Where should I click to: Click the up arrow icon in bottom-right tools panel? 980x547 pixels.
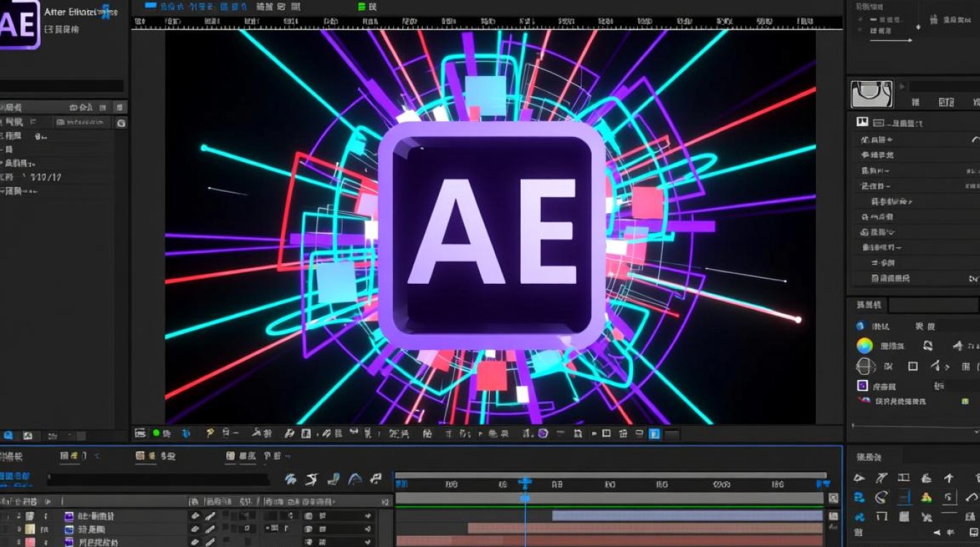pos(949,478)
